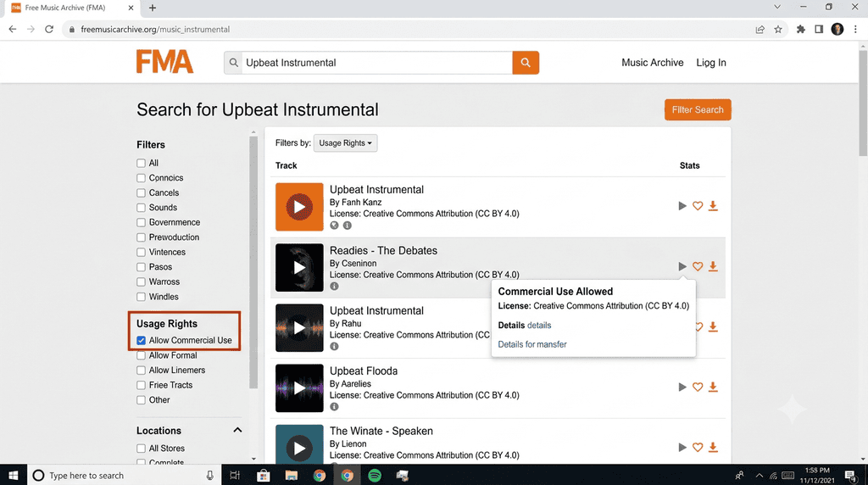Play Fanh Kanz track via orange thumbnail
Viewport: 868px width, 485px height.
tap(299, 207)
